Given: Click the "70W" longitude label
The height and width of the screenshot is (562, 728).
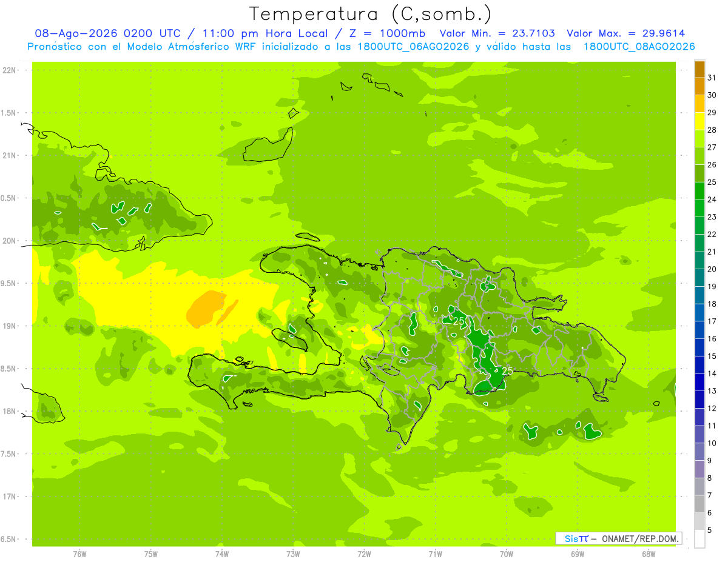Looking at the screenshot, I should point(507,554).
